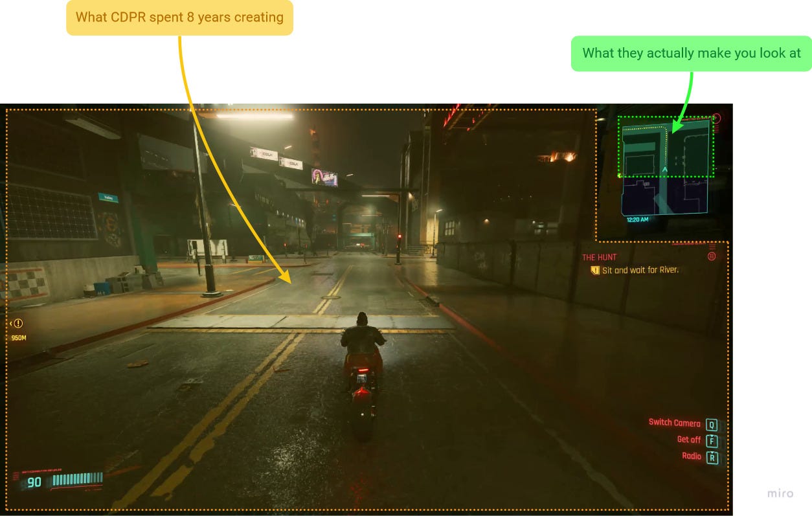Click the health value '90'
Image resolution: width=812 pixels, height=516 pixels.
[34, 482]
